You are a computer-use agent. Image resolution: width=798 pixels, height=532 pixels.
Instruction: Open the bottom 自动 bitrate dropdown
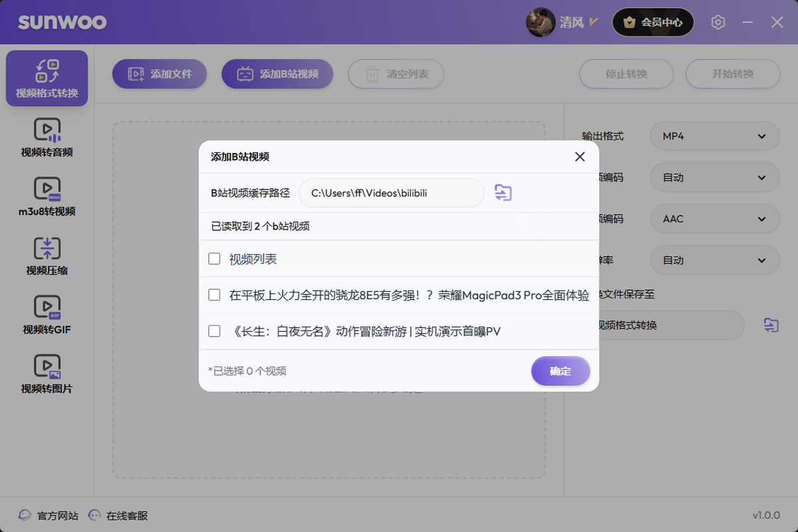click(714, 260)
